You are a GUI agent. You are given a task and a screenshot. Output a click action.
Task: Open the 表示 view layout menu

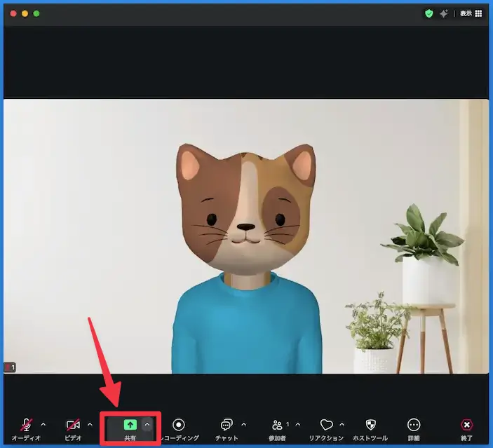pos(471,13)
